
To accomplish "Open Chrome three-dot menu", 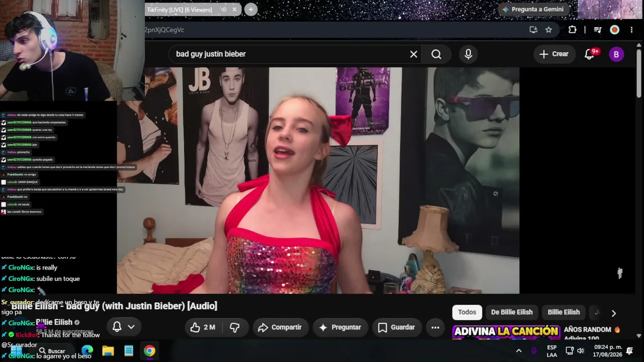I will (631, 30).
